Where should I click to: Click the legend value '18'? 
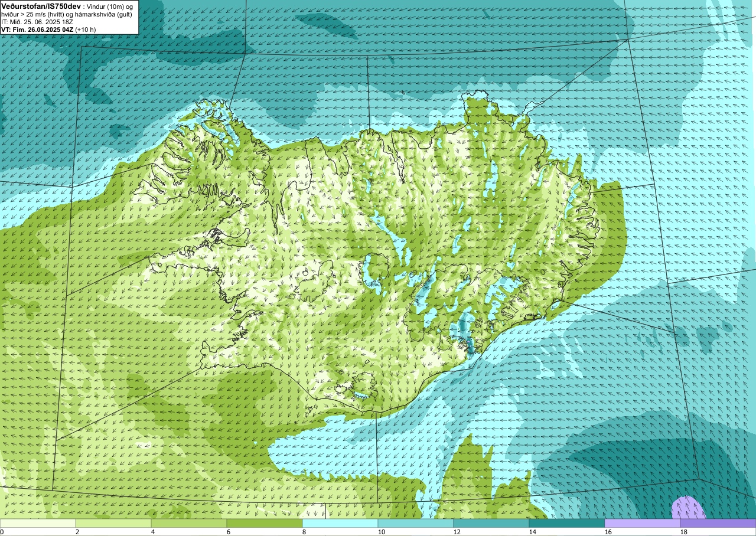click(x=684, y=532)
